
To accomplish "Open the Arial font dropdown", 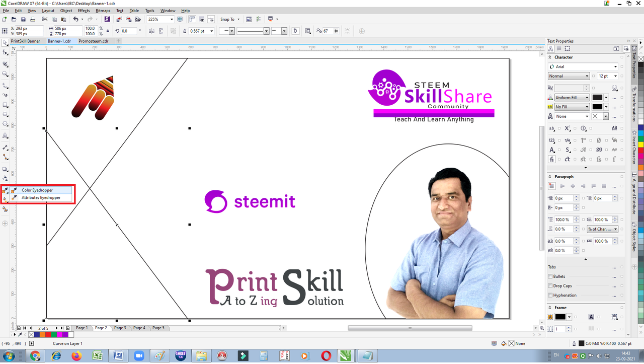I will click(615, 66).
